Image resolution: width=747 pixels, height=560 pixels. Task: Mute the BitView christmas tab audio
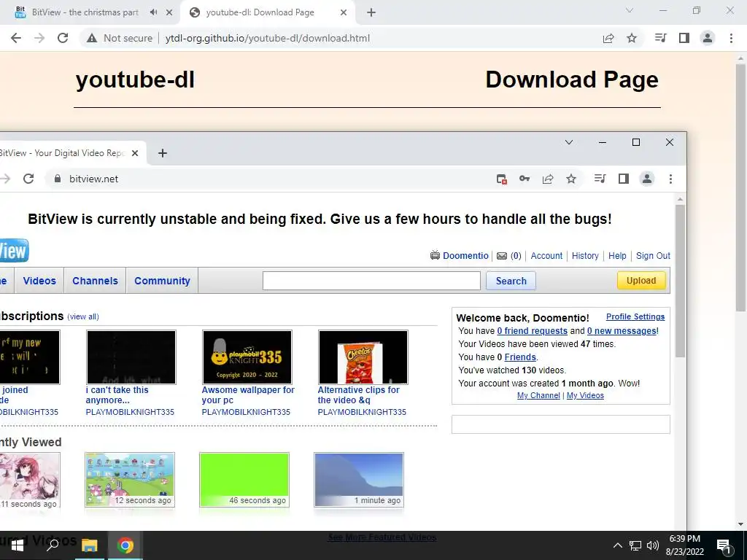[x=153, y=12]
